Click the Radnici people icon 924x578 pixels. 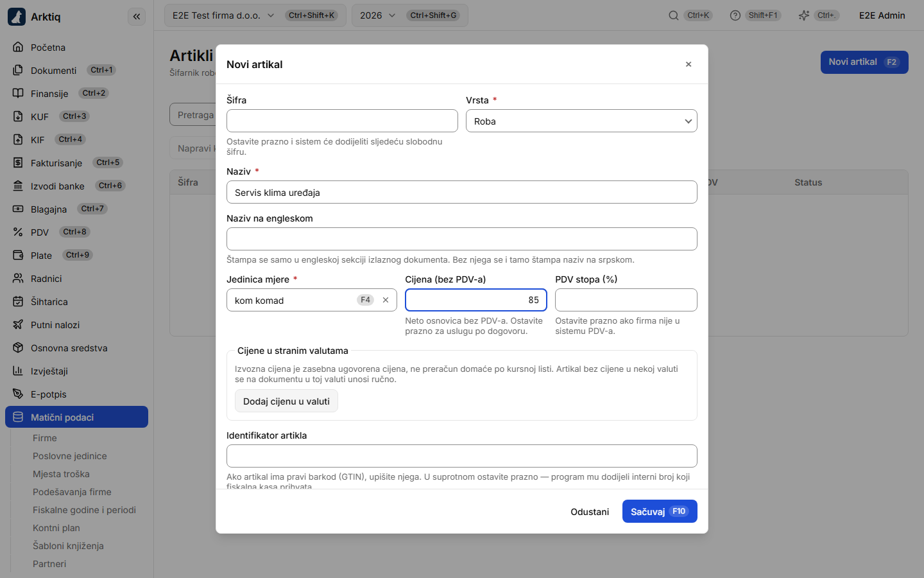[x=18, y=278]
